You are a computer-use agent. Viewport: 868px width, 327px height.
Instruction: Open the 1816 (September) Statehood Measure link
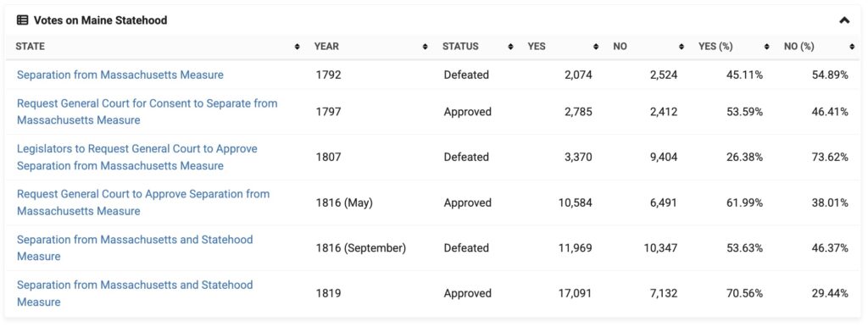tap(135, 248)
